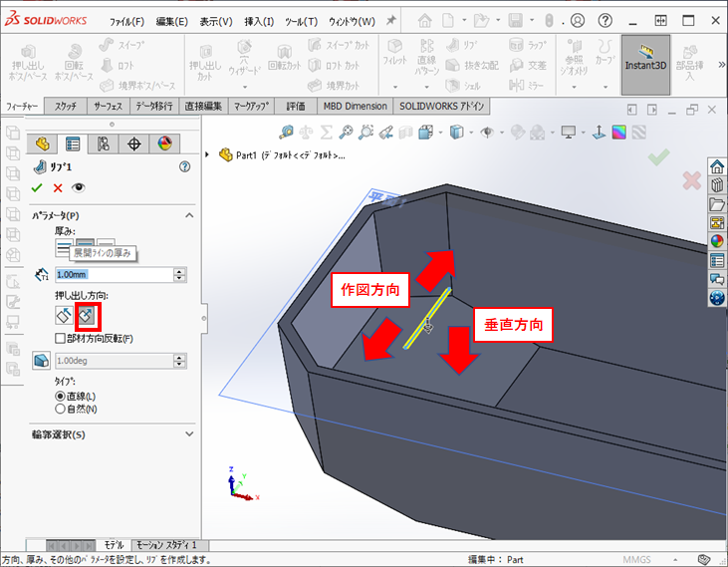Image resolution: width=728 pixels, height=567 pixels.
Task: Select the 直線(L) type radio button
Action: coord(60,396)
